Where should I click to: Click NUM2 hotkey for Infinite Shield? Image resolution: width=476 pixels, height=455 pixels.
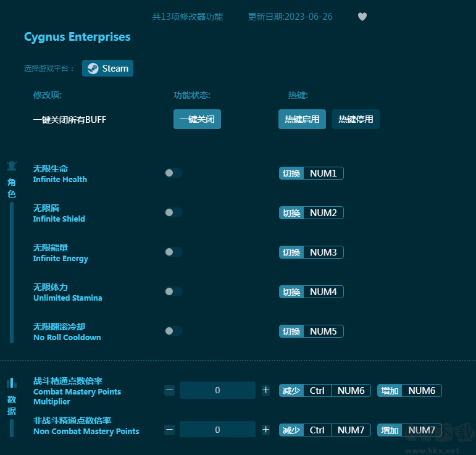click(324, 213)
